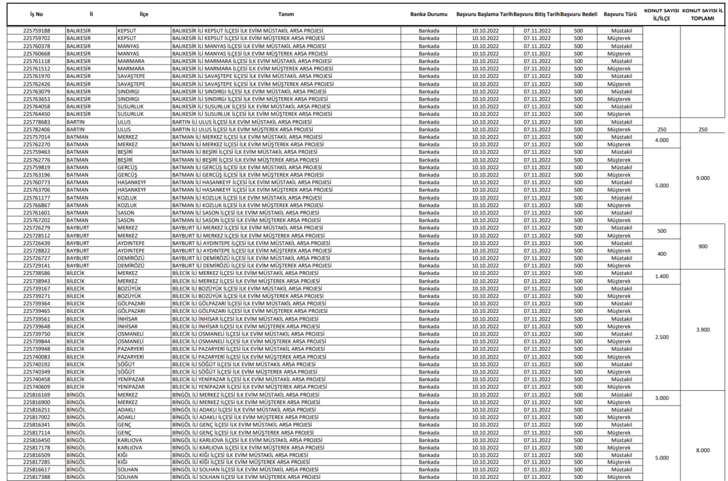Select İş No cell 225740083

click(x=36, y=357)
